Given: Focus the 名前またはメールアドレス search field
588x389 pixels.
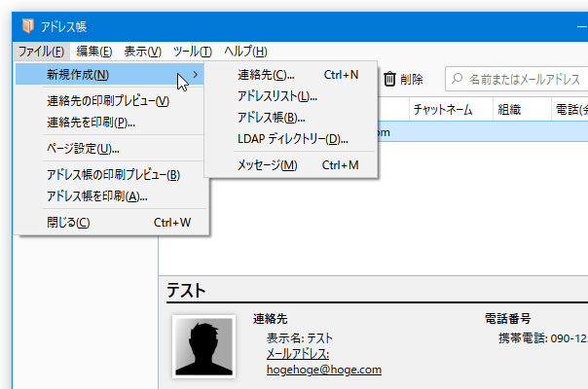Looking at the screenshot, I should pyautogui.click(x=518, y=79).
